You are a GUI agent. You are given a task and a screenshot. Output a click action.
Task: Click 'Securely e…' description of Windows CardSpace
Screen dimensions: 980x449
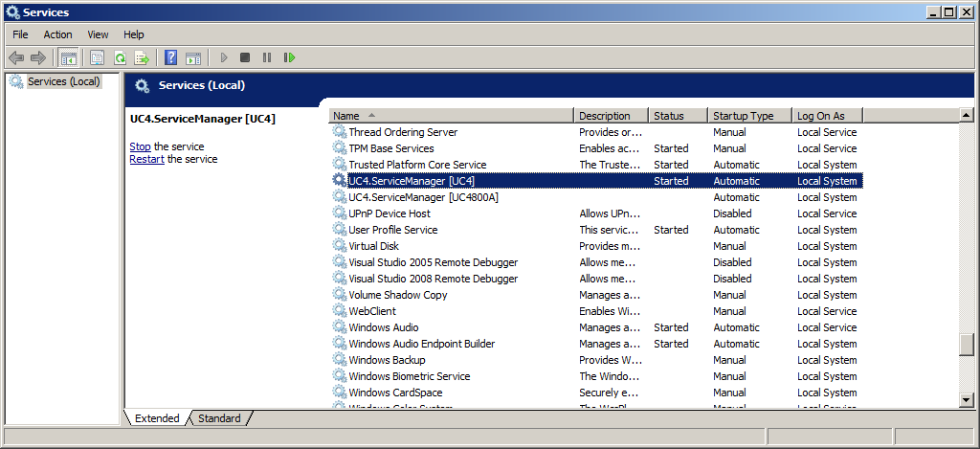coord(610,393)
